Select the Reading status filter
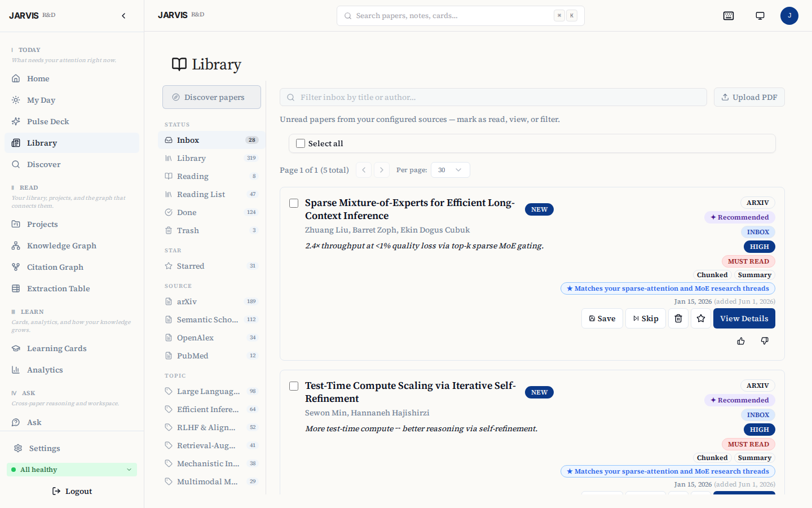This screenshot has width=812, height=508. (211, 176)
